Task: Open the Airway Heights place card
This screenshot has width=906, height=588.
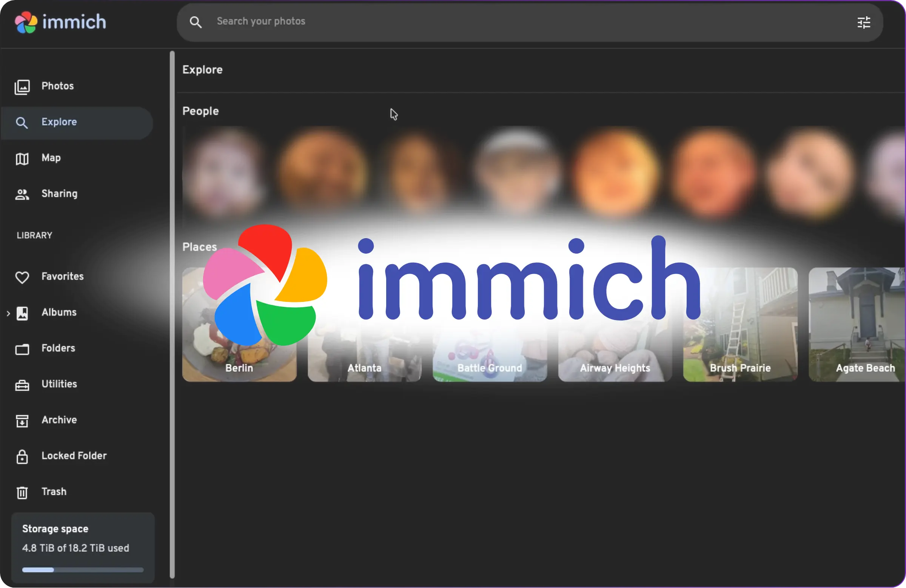Action: click(x=615, y=325)
